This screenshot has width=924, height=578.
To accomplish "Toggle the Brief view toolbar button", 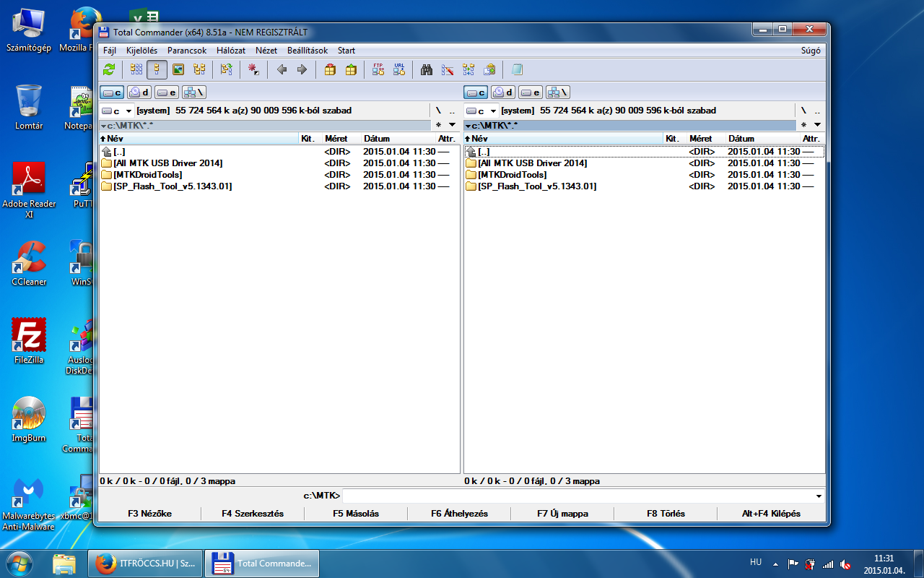I will tap(136, 69).
